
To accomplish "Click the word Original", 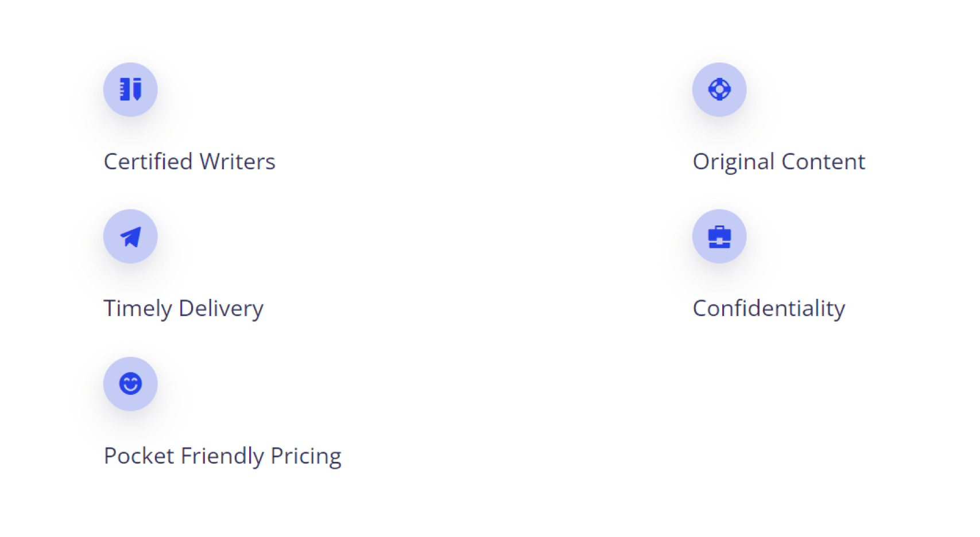I will click(734, 162).
